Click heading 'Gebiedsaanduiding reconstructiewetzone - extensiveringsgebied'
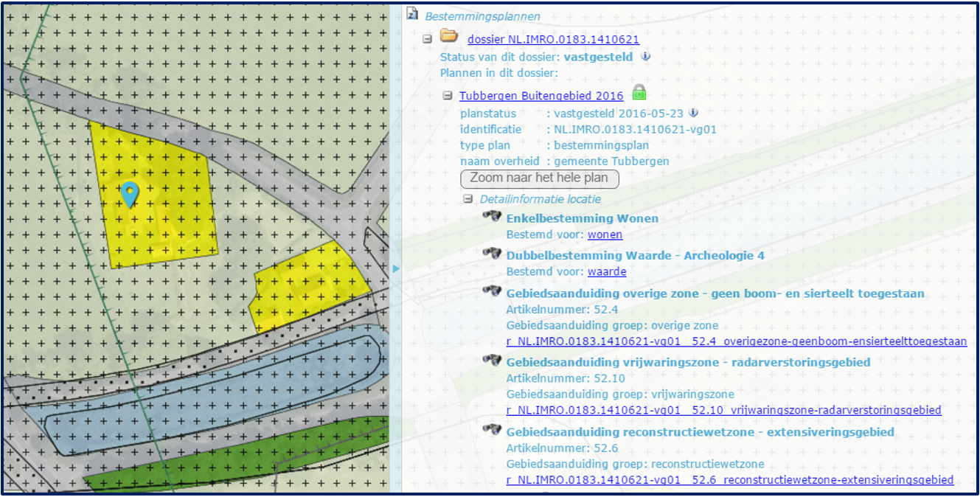Viewport: 980px width, 497px height. pyautogui.click(x=701, y=432)
